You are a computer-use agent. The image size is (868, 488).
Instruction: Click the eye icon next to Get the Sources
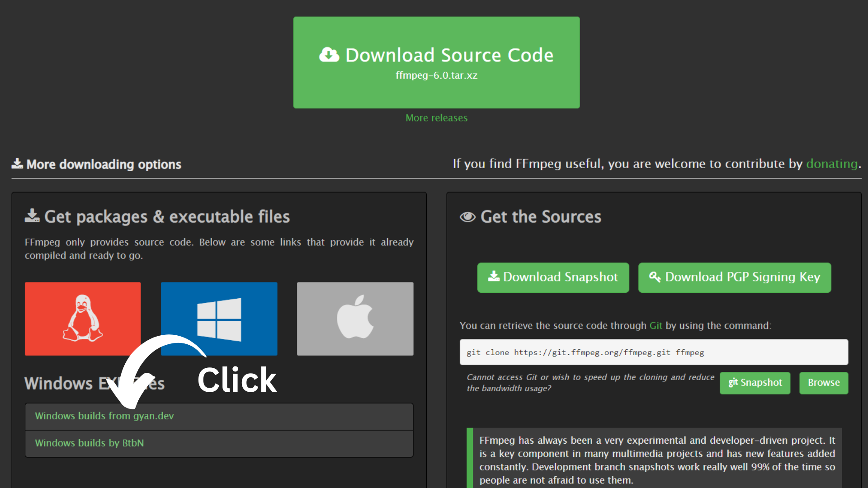(x=467, y=217)
